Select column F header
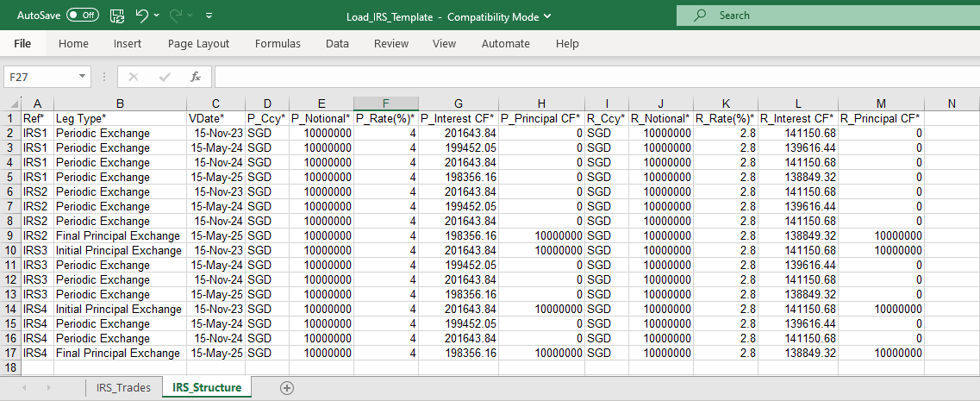 click(x=386, y=103)
